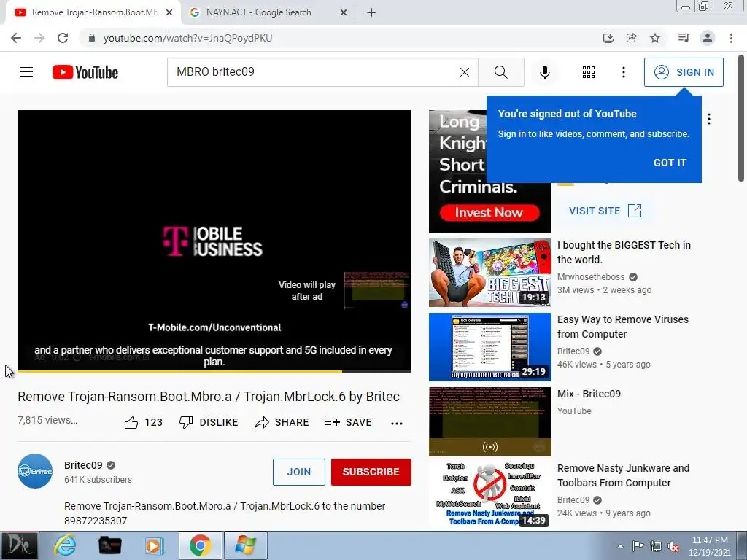Show hidden system tray icons arrow
Image resolution: width=747 pixels, height=560 pixels.
[620, 546]
